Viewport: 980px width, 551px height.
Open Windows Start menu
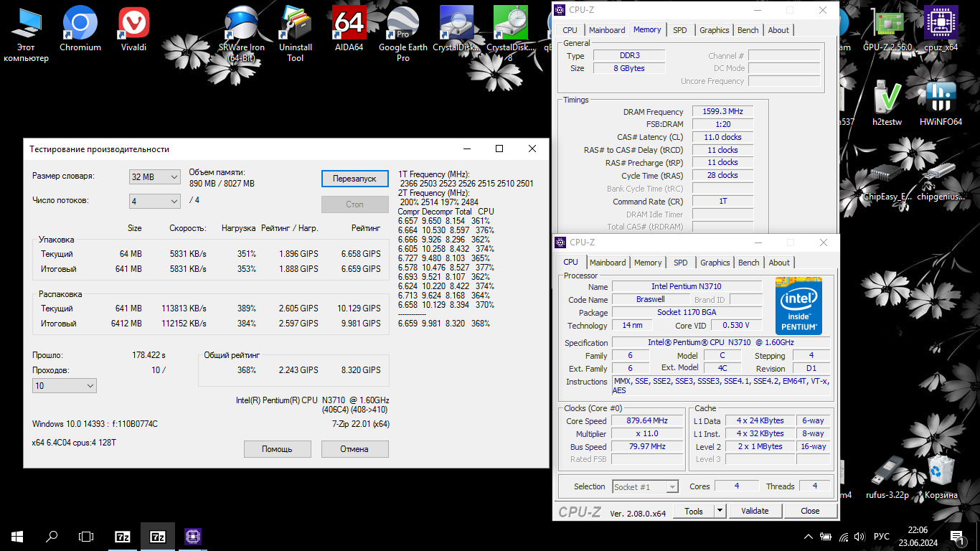17,536
